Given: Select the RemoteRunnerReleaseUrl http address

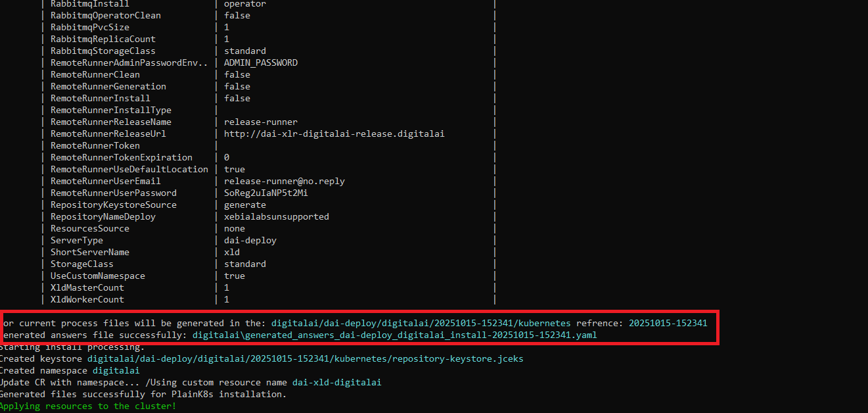Looking at the screenshot, I should (334, 134).
